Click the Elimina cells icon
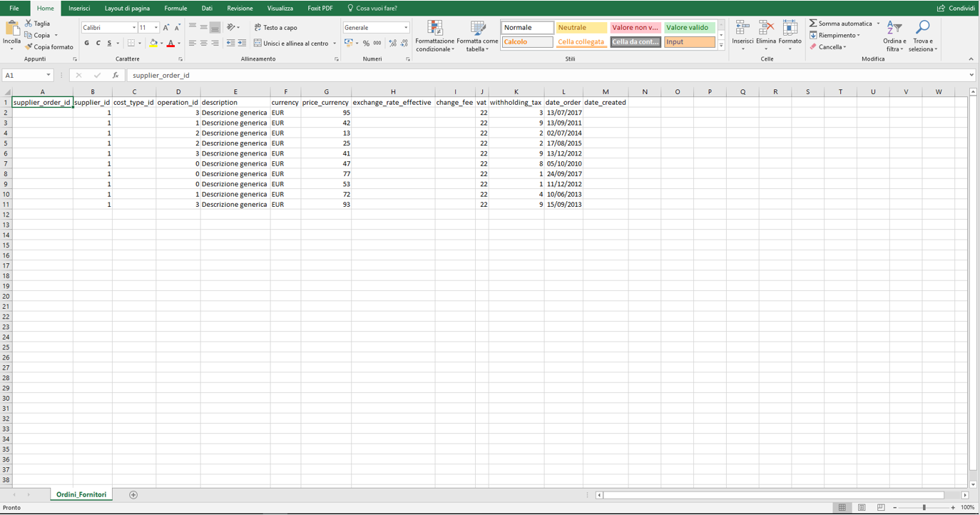 pyautogui.click(x=766, y=29)
